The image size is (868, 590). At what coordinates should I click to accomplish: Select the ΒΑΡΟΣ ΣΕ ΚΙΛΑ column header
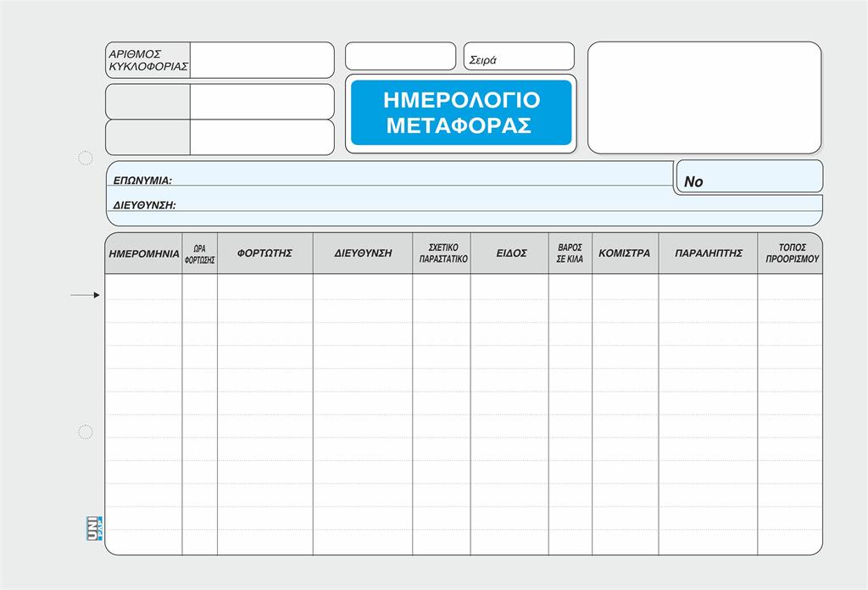pyautogui.click(x=570, y=253)
